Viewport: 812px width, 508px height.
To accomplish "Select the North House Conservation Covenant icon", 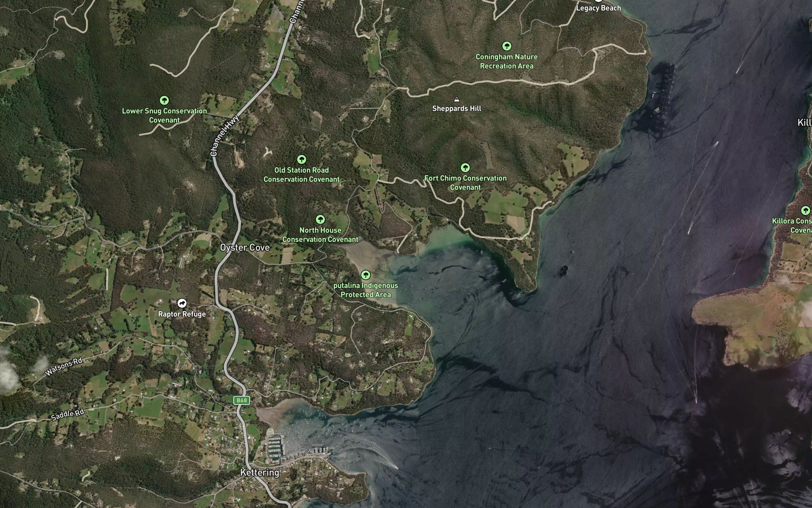I will tap(320, 219).
